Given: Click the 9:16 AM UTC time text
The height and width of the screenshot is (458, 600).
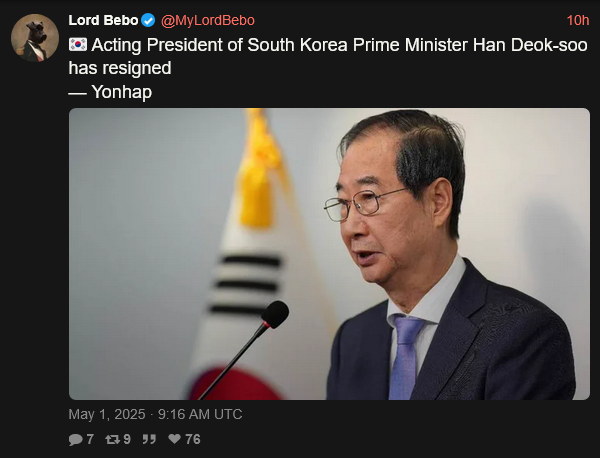Looking at the screenshot, I should coord(200,414).
